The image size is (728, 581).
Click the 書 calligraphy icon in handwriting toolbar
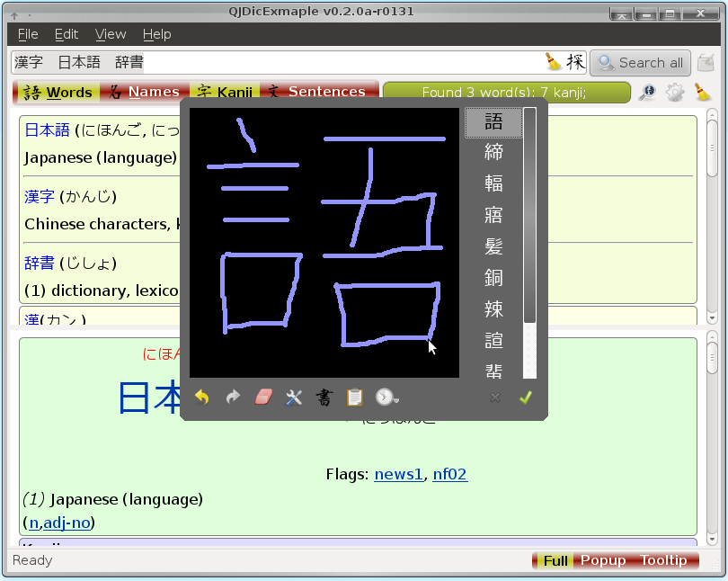click(324, 398)
